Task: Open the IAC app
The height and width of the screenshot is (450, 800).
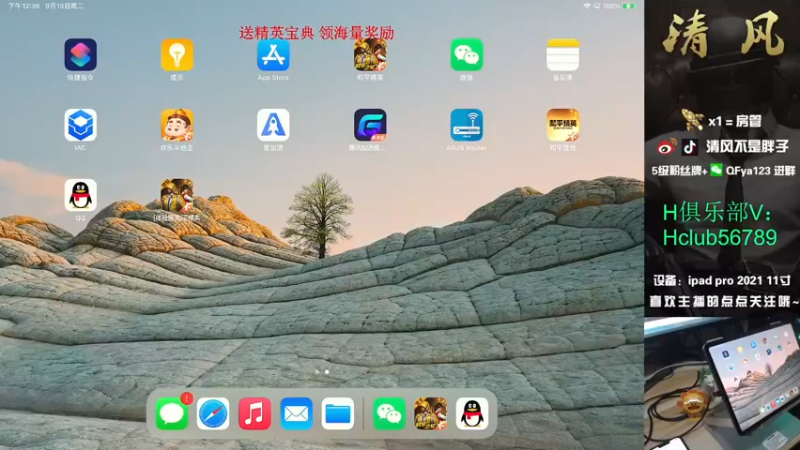Action: (x=80, y=125)
